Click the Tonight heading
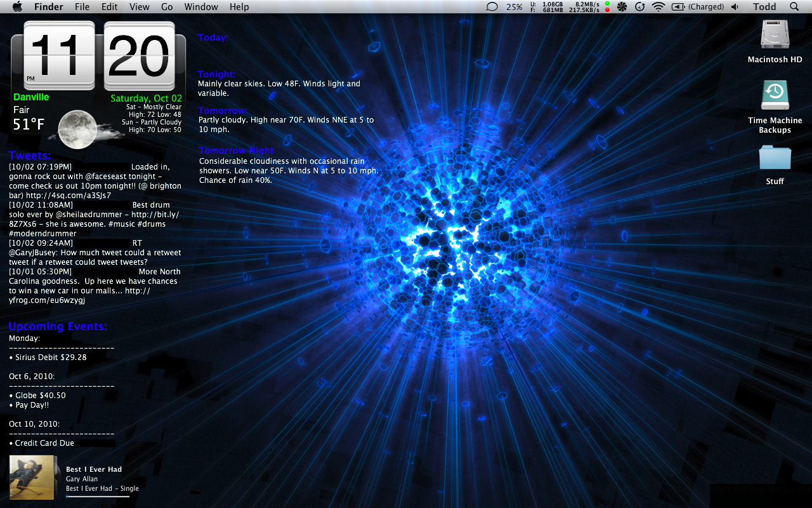This screenshot has height=508, width=812. [x=217, y=74]
